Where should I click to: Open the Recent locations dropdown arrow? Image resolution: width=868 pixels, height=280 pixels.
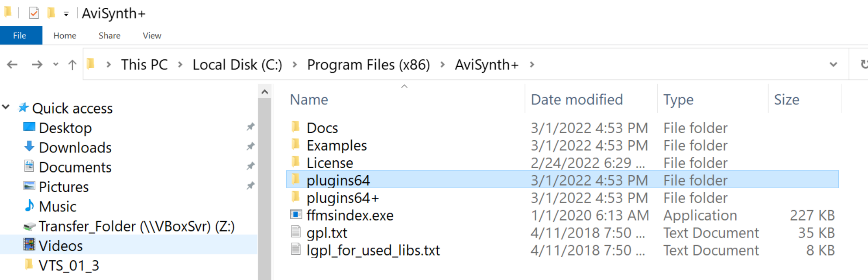point(55,65)
